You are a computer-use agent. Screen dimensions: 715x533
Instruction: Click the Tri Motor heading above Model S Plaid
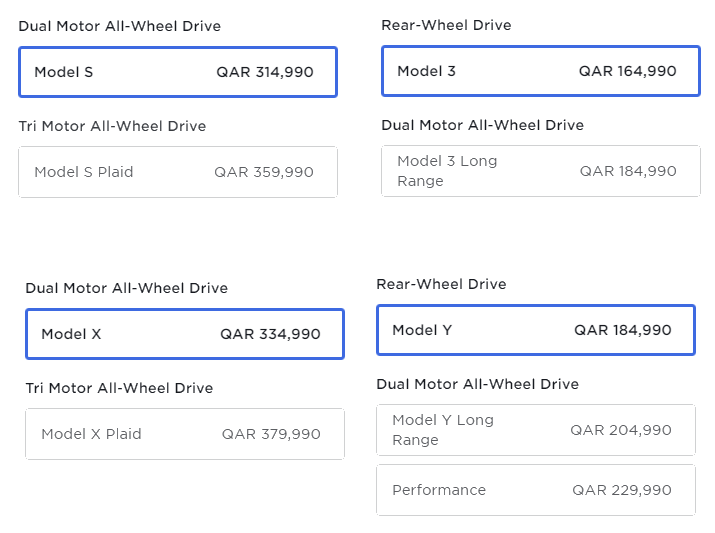point(112,126)
